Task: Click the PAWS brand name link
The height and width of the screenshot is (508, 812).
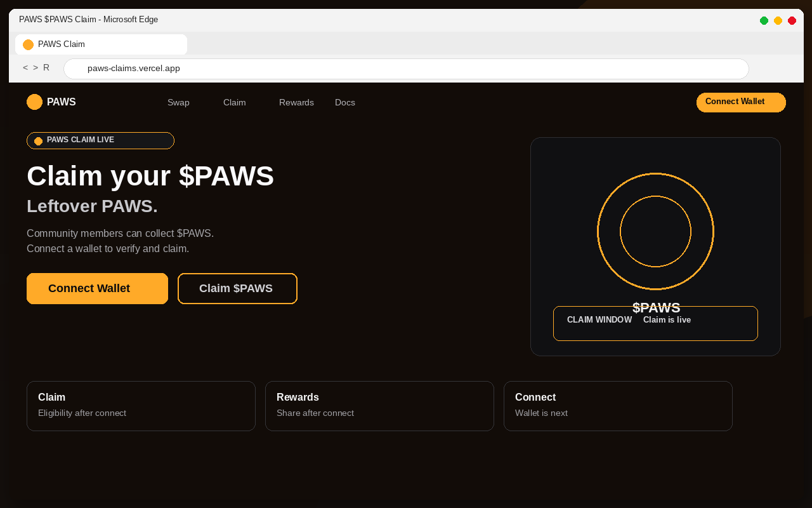Action: 62,102
